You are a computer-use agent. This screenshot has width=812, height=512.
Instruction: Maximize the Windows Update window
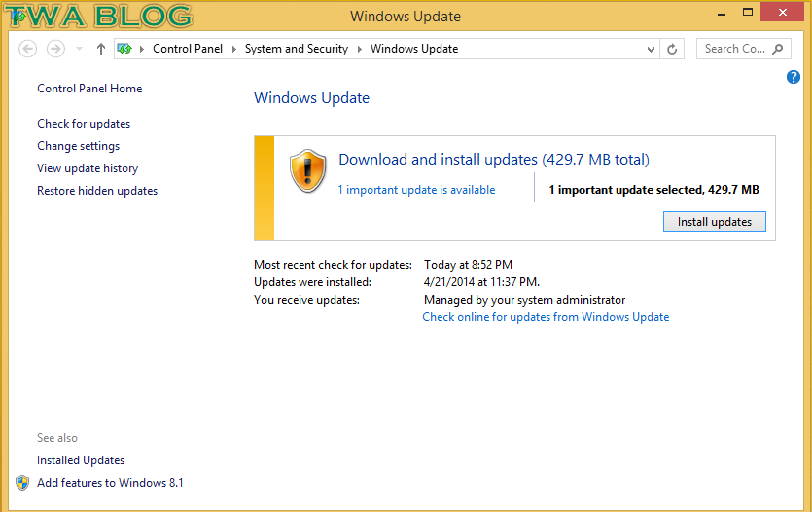[x=748, y=13]
